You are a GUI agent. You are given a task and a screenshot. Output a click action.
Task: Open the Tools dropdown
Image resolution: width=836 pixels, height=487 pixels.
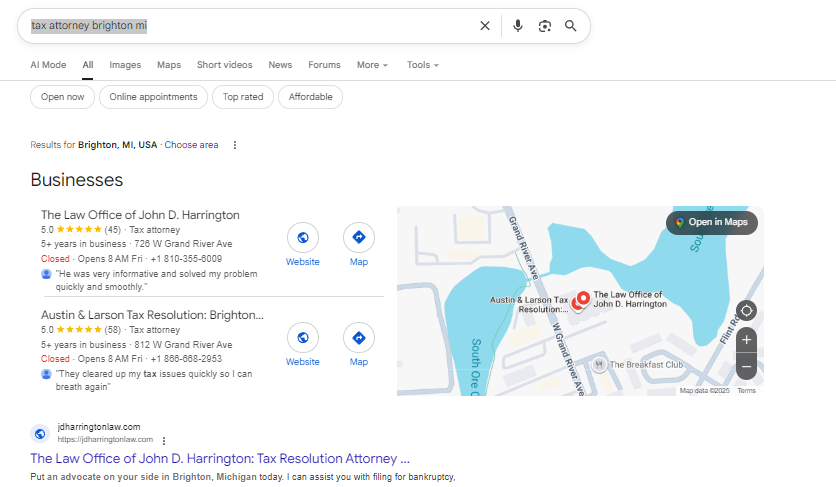(x=422, y=65)
